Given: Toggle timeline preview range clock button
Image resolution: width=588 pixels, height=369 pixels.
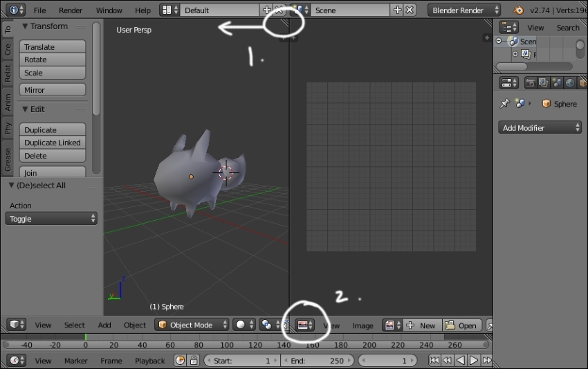Looking at the screenshot, I should pos(180,361).
